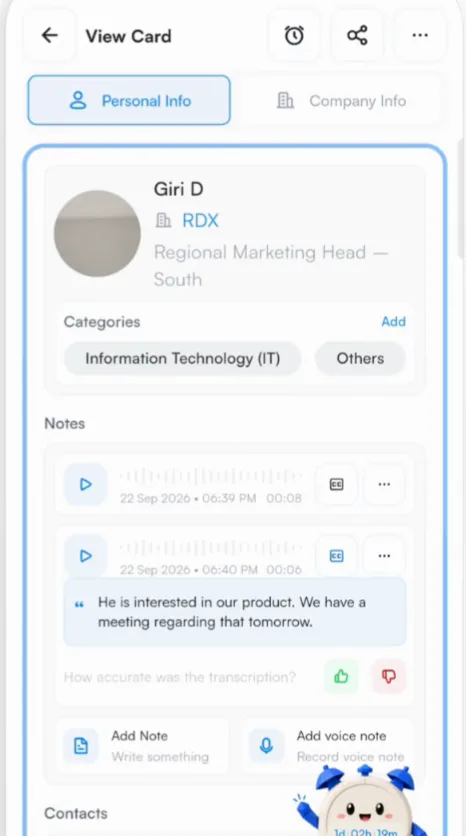Go back using the arrow icon
This screenshot has width=466, height=836.
coord(50,36)
